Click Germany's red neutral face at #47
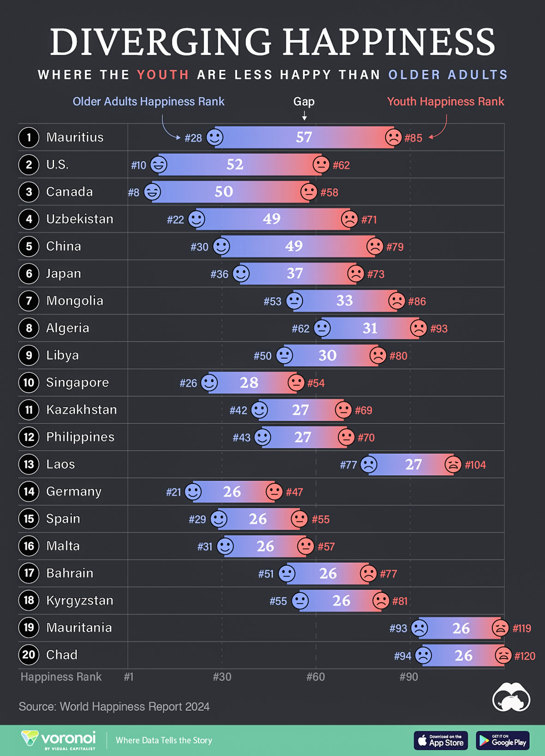Screen dimensions: 545x756 pos(274,492)
